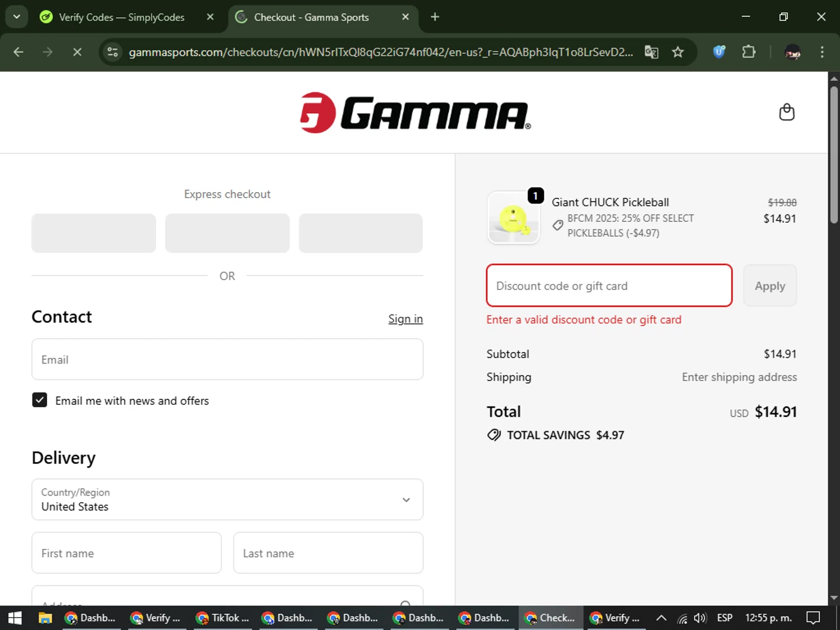This screenshot has width=840, height=630.
Task: Click the Apply discount button
Action: pos(770,286)
